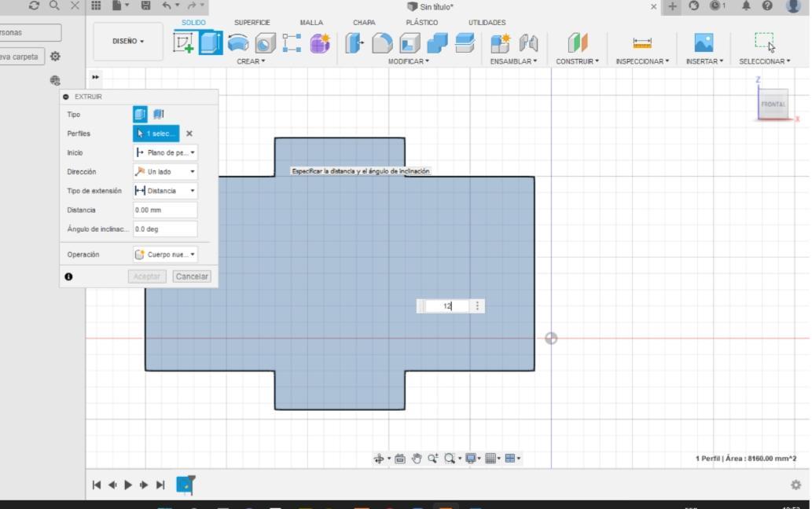Click the Rectangular Pattern tool icon
812x509 pixels.
click(292, 43)
